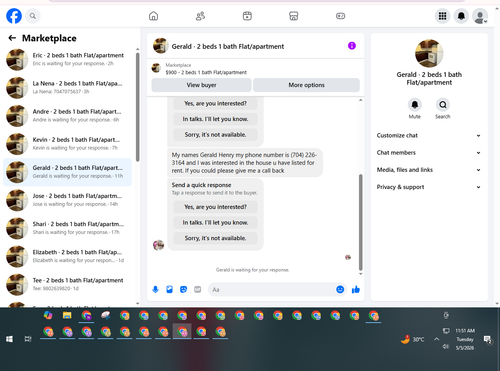Open Tee's conversation in the list
Viewport: 500px width, 371px height.
pos(67,284)
